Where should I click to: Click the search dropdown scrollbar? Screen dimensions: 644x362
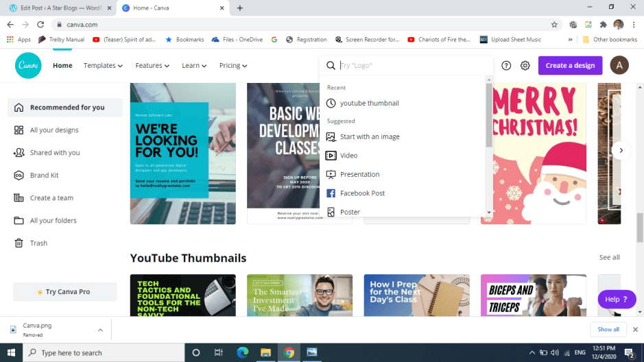click(x=488, y=115)
